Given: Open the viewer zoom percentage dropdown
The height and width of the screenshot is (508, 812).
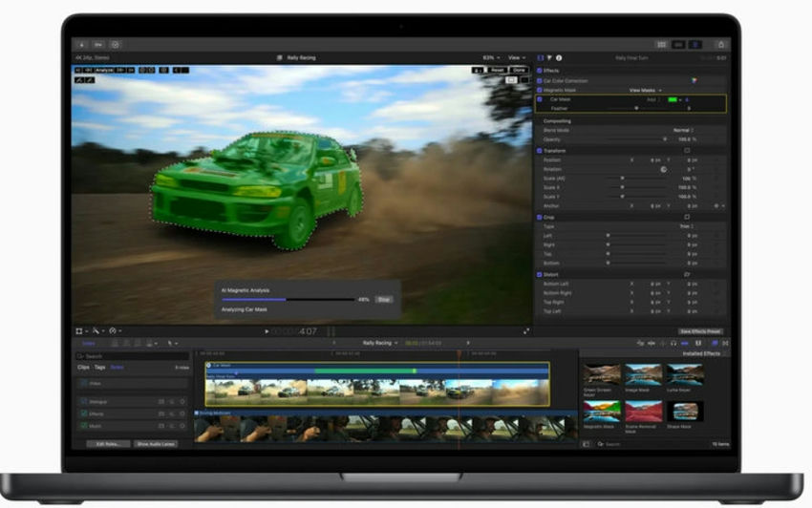Looking at the screenshot, I should coord(491,58).
